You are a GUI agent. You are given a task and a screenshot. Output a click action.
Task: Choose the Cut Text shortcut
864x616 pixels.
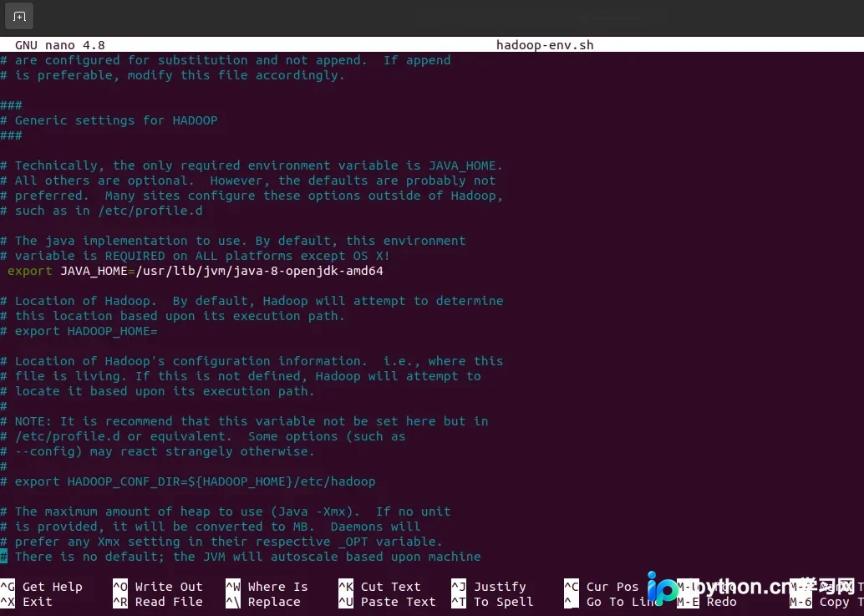point(379,587)
